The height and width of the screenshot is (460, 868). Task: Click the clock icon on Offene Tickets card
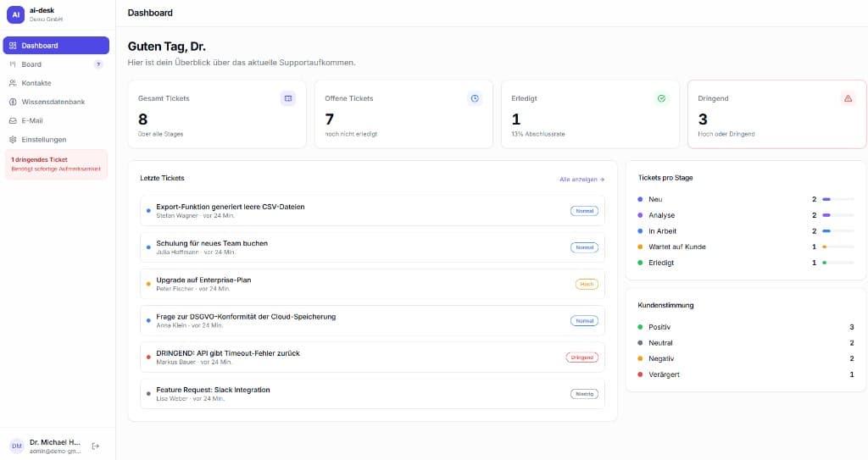point(475,98)
